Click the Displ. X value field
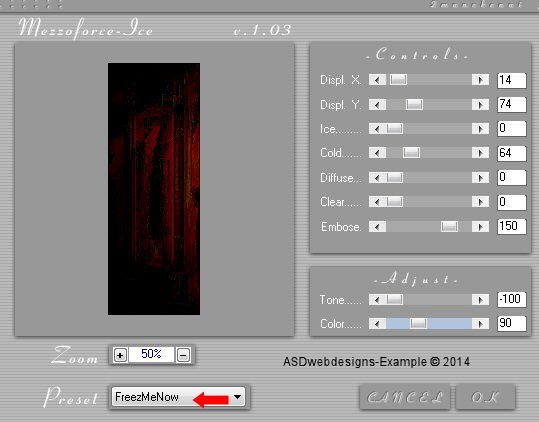 [x=512, y=80]
